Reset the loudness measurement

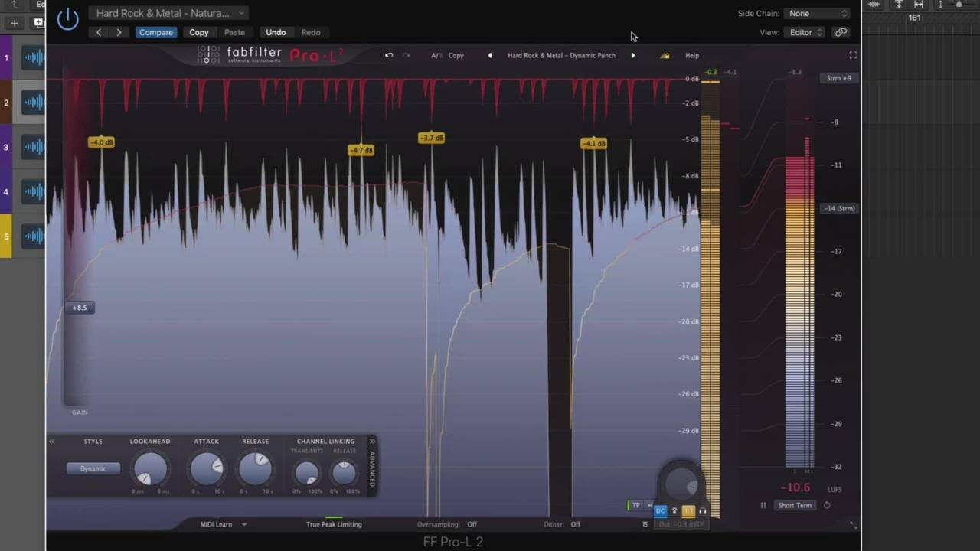pos(827,505)
